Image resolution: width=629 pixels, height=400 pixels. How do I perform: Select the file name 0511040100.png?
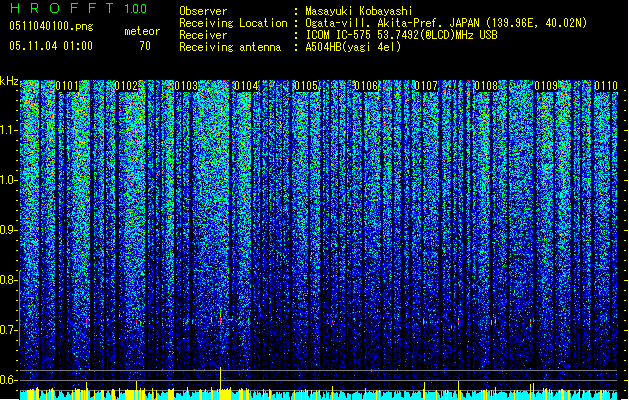point(51,26)
